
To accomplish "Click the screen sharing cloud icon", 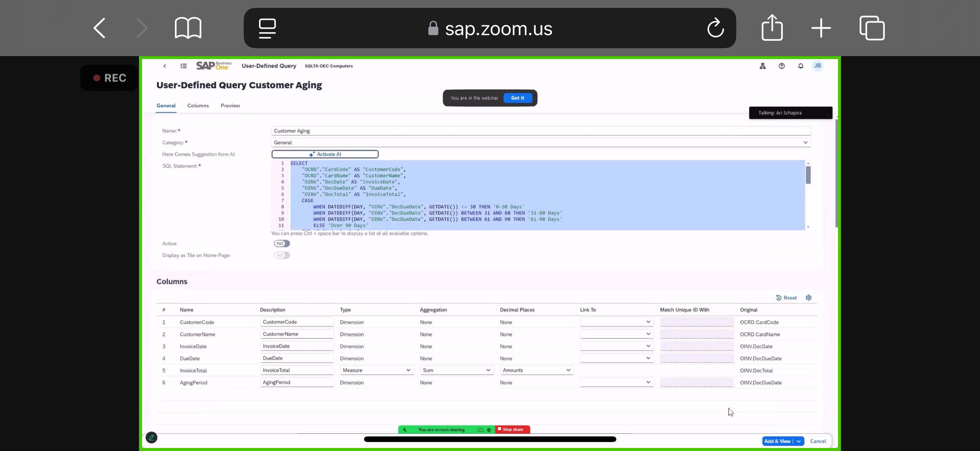I will tap(481, 430).
